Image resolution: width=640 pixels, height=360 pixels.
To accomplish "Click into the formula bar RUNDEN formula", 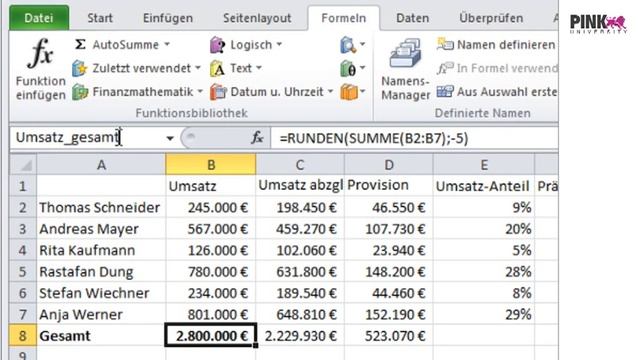I will pos(373,139).
